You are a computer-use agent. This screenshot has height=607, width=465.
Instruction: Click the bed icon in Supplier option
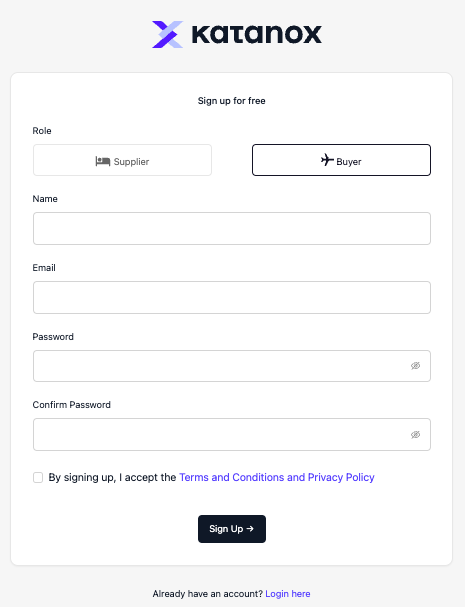(103, 161)
